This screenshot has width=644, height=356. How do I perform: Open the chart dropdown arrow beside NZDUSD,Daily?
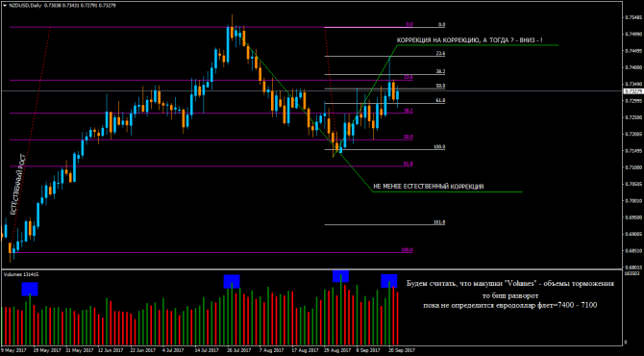5,6
